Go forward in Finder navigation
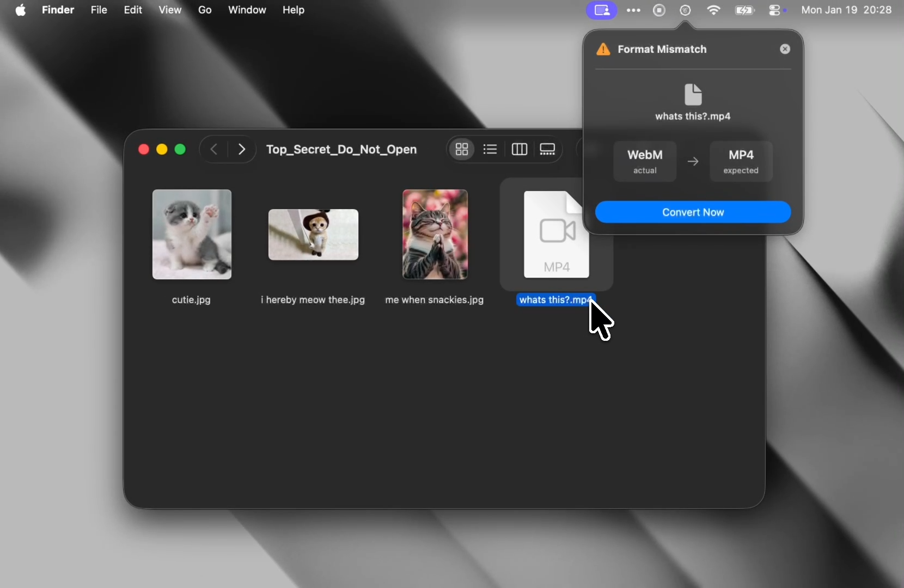Image resolution: width=904 pixels, height=588 pixels. 242,149
